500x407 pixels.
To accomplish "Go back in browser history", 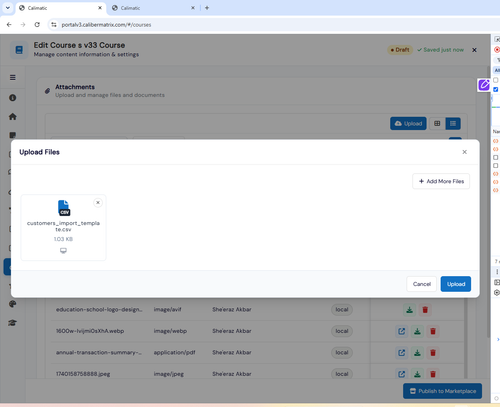I will click(9, 25).
